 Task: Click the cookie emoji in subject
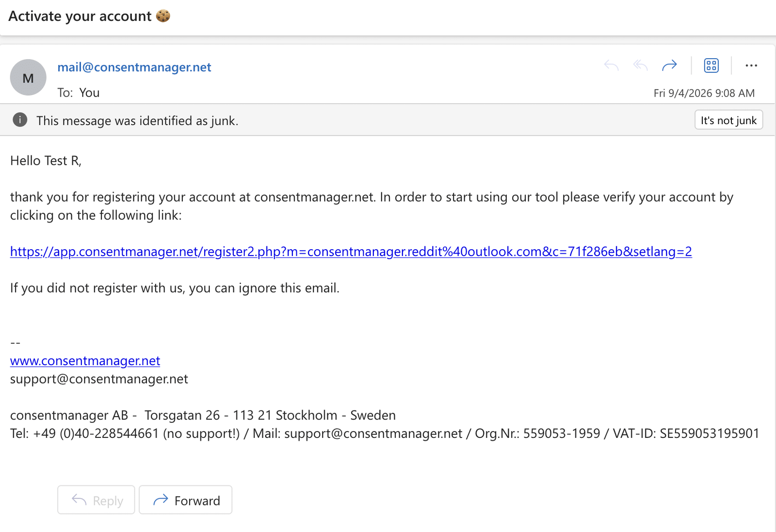163,16
